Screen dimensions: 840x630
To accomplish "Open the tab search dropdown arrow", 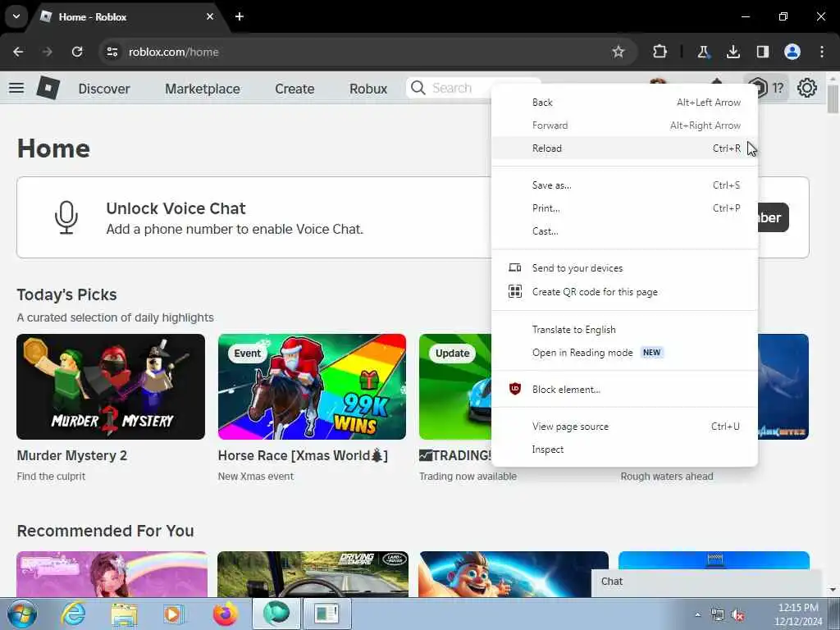I will click(16, 16).
